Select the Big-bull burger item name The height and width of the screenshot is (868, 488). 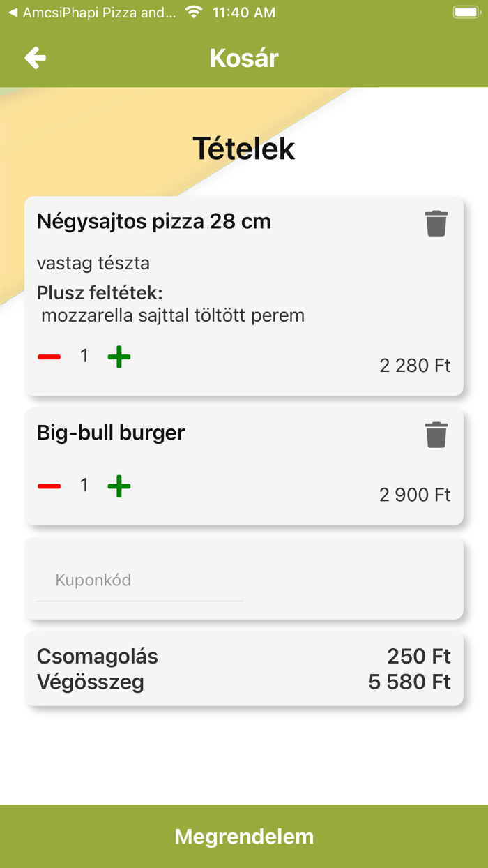click(111, 433)
